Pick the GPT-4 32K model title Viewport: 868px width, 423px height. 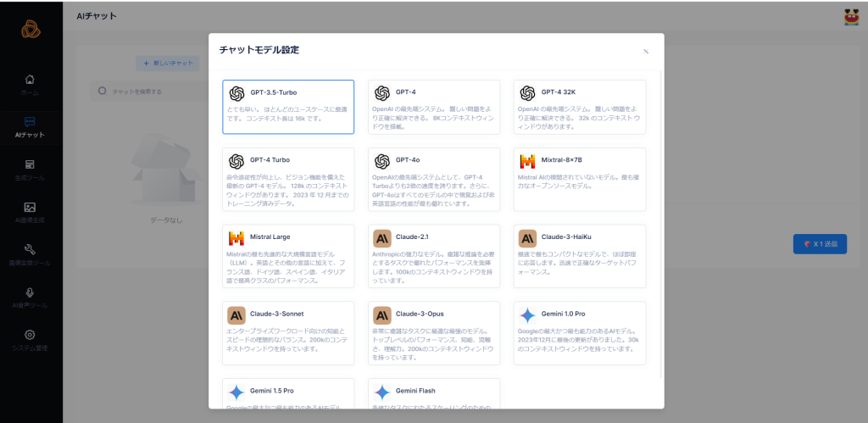tap(559, 92)
